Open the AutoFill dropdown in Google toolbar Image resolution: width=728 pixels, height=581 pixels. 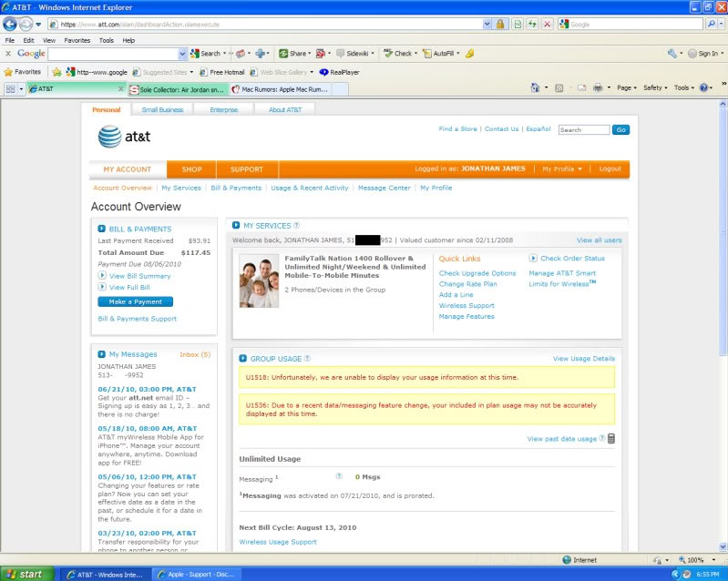click(457, 54)
